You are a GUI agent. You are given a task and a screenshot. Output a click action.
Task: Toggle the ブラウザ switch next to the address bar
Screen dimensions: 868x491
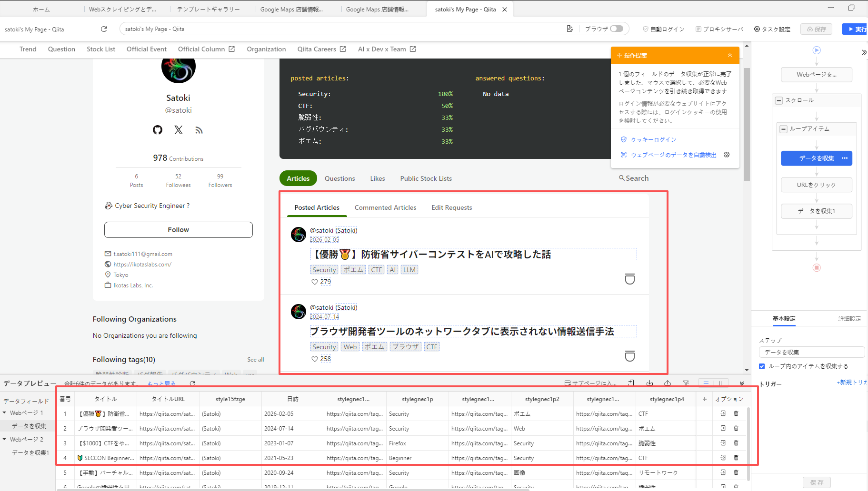618,29
